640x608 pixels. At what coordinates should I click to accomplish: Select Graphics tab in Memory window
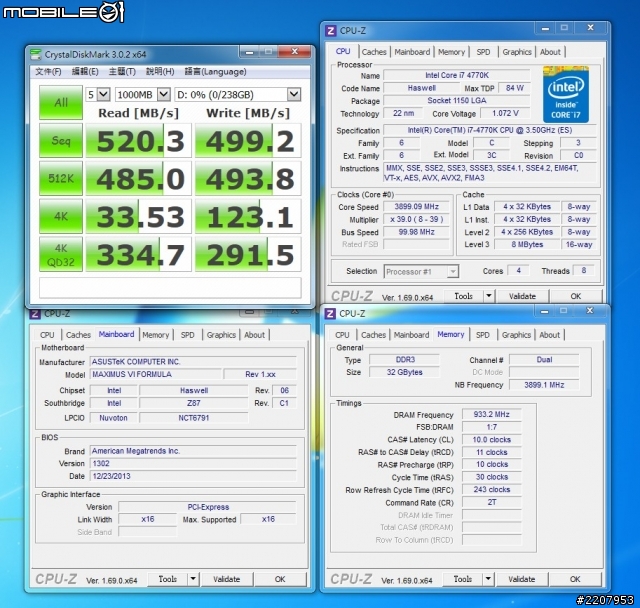(x=516, y=335)
